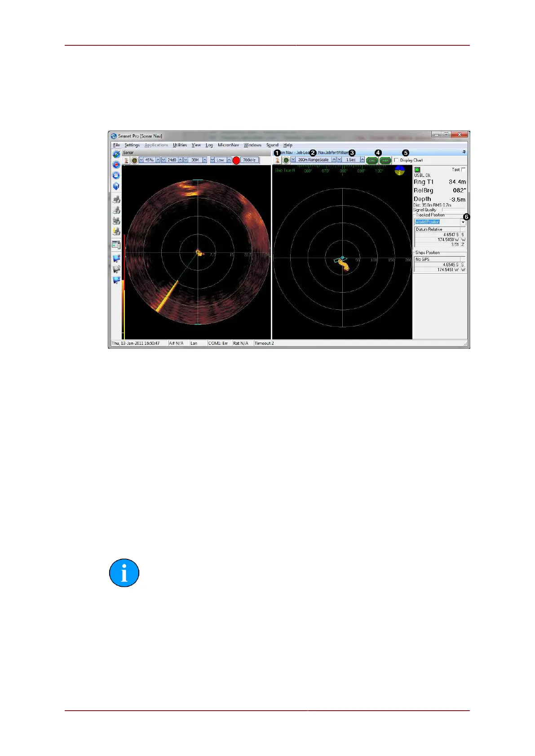Open the Help menu

[x=288, y=145]
